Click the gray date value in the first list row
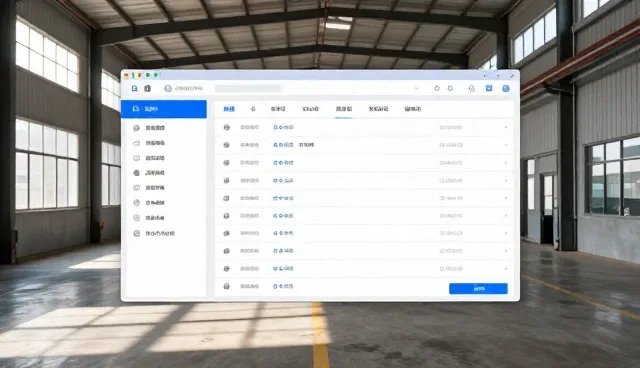 coord(451,127)
